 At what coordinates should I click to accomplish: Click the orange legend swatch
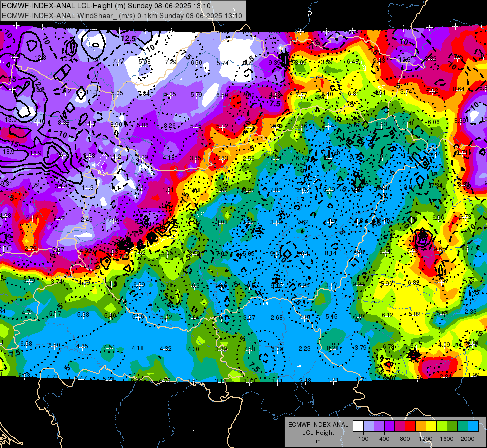(x=421, y=426)
